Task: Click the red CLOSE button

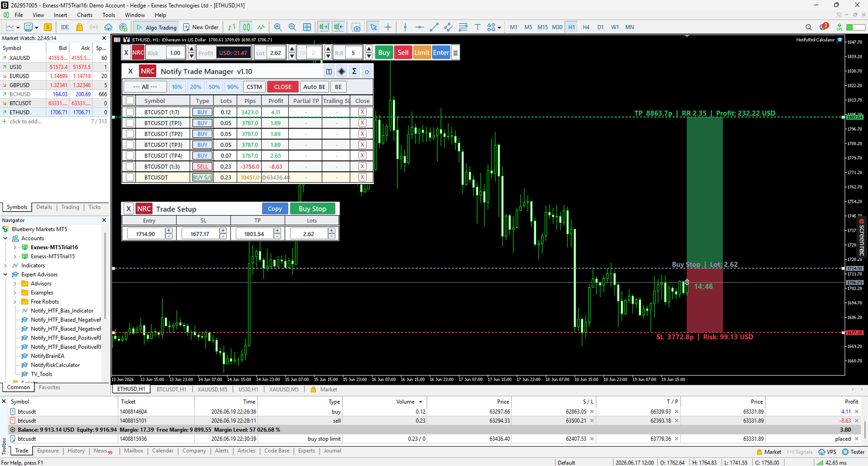Action: pos(282,87)
